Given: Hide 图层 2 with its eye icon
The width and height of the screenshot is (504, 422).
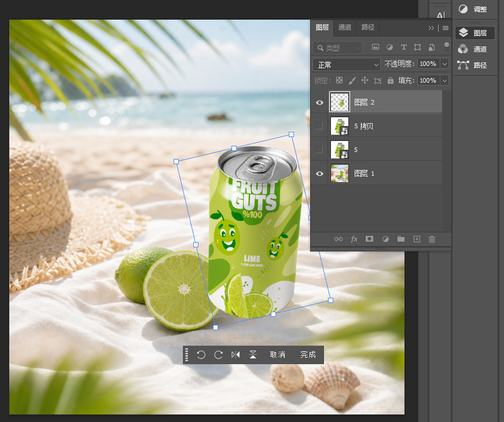Looking at the screenshot, I should 319,102.
